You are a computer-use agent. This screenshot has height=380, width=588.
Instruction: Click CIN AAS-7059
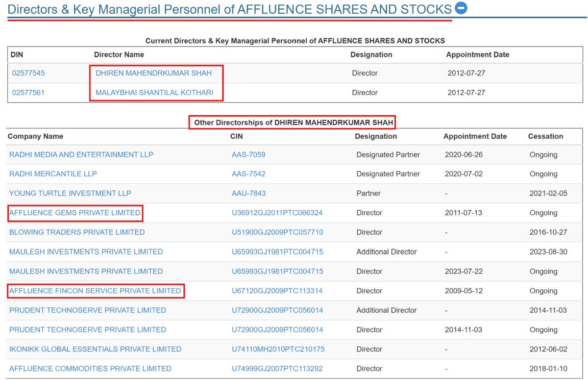(x=248, y=154)
